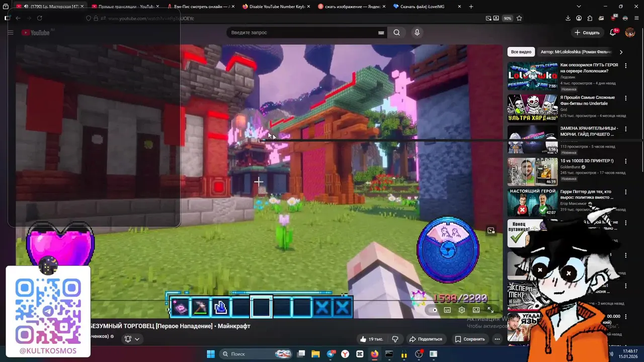Click the miniplayer overlay icon on the video
644x362 pixels.
(491, 231)
